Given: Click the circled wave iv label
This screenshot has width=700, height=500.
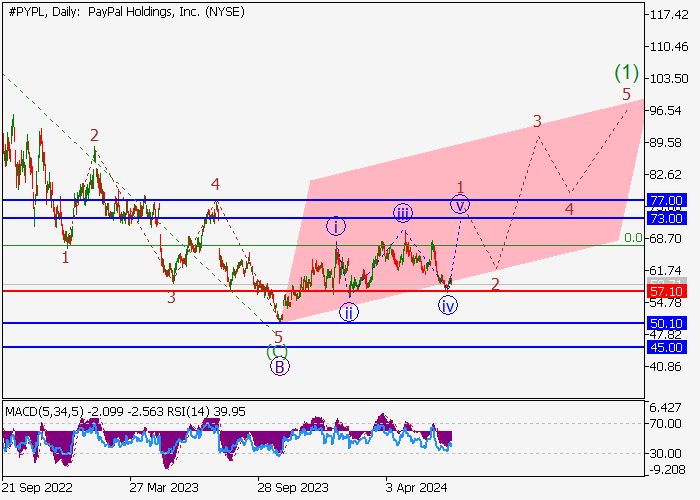Looking at the screenshot, I should click(x=448, y=306).
